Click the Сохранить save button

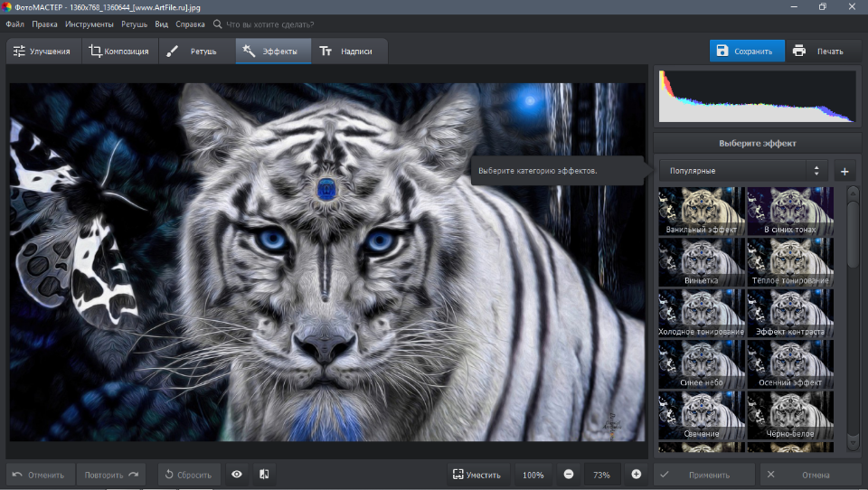(x=748, y=51)
